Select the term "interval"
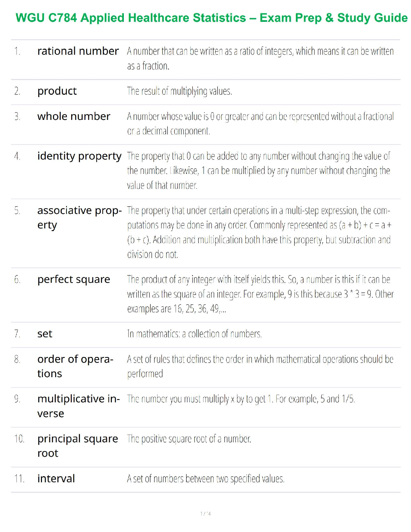Image resolution: width=411 pixels, height=532 pixels. point(56,479)
